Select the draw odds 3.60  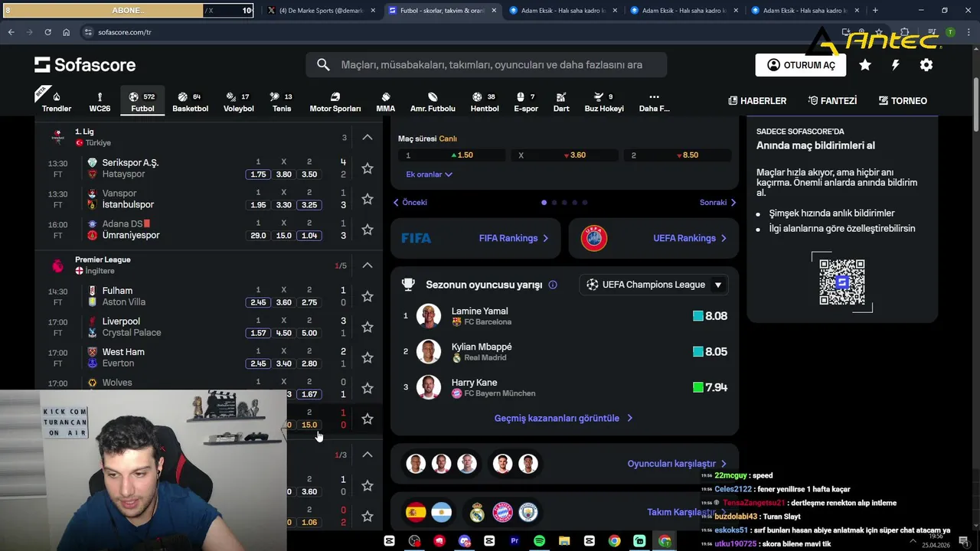coord(565,155)
